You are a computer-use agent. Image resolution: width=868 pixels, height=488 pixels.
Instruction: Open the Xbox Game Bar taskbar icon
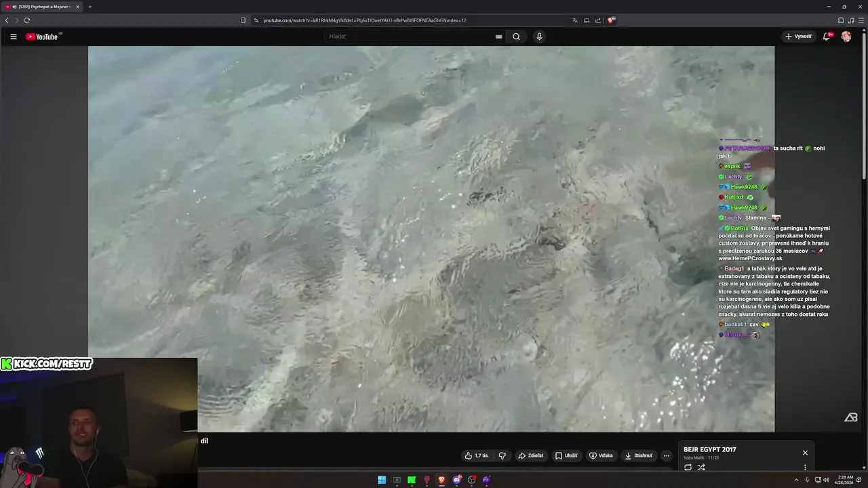point(397,480)
